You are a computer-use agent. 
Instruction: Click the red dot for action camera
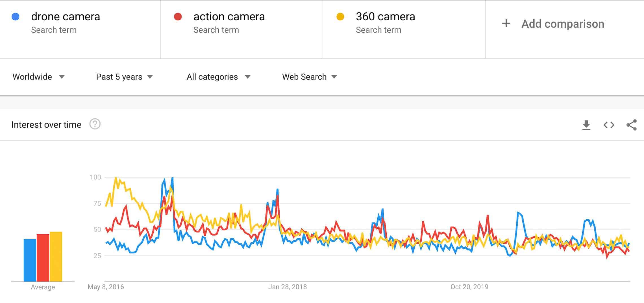click(x=178, y=17)
